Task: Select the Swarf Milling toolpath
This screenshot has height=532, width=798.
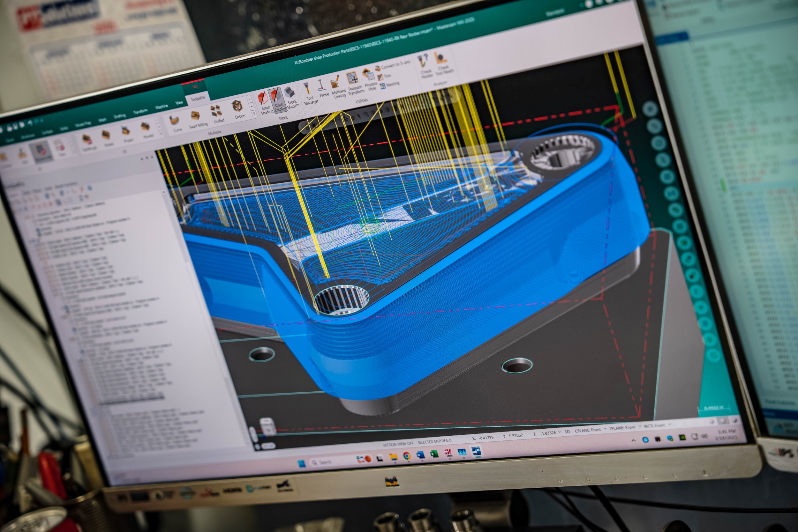Action: [x=197, y=119]
